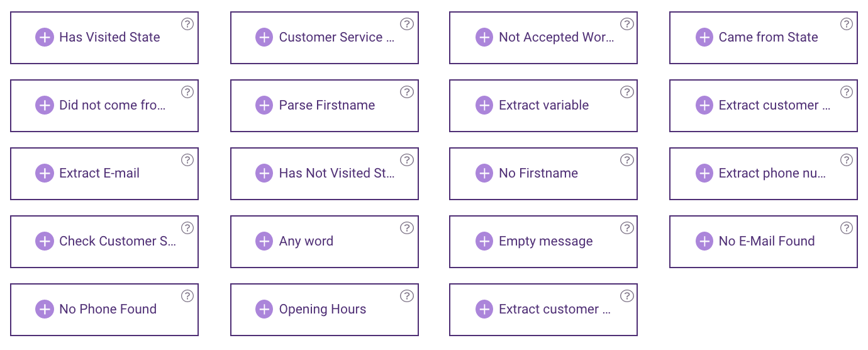Open help for Came from State card
The image size is (868, 350).
[847, 25]
